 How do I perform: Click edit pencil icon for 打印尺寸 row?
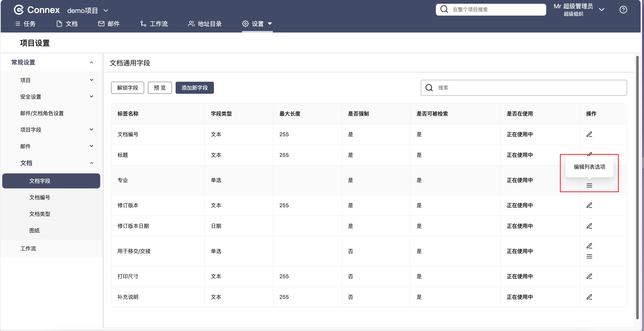click(x=589, y=276)
